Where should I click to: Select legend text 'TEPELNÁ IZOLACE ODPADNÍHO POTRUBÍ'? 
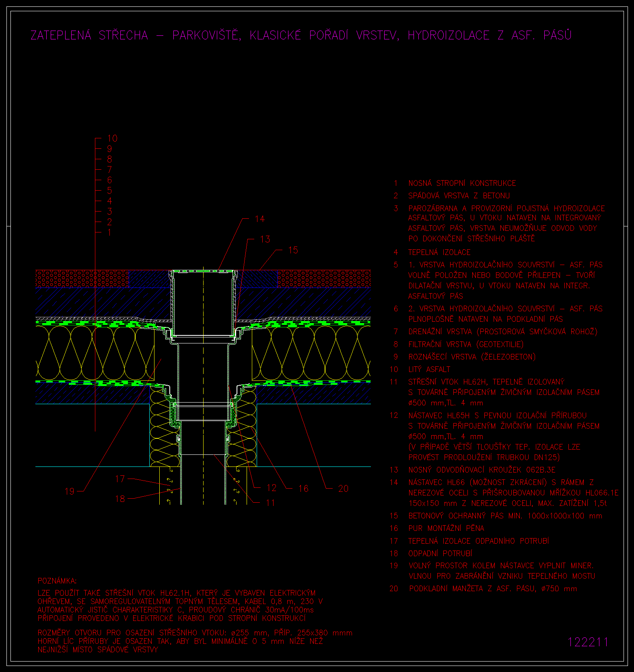(x=479, y=541)
